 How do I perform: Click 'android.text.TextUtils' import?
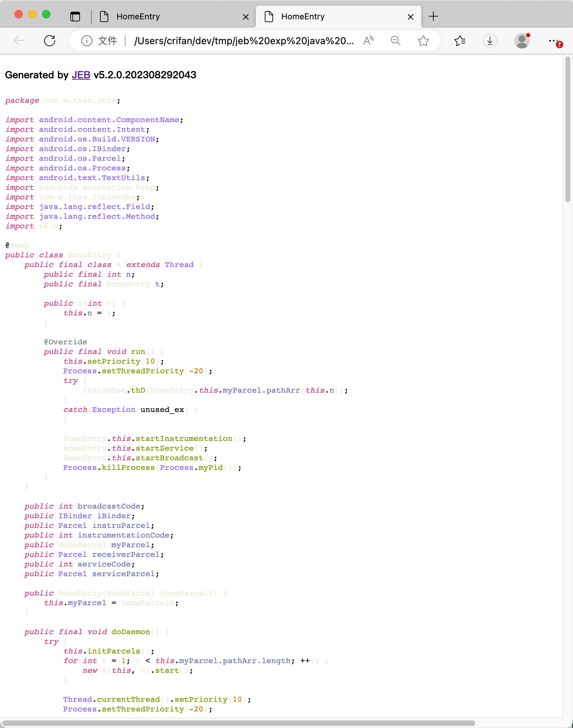(92, 178)
